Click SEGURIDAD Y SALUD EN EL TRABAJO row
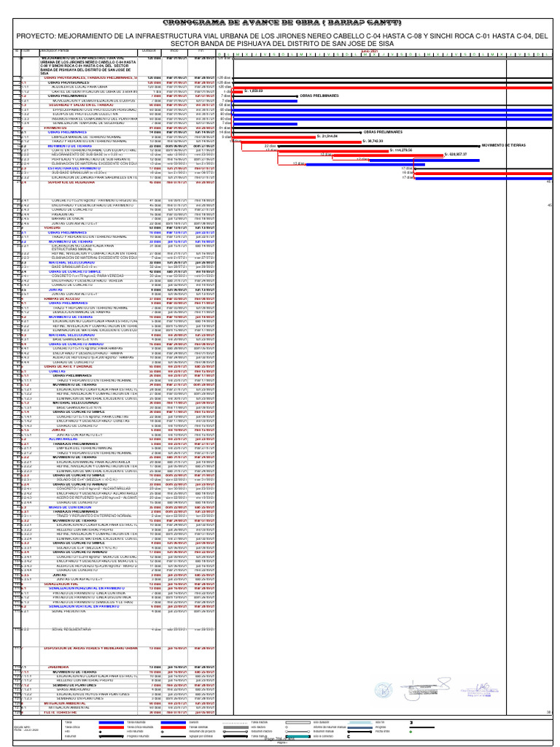Viewport: 560px width, 747px height. point(114,105)
